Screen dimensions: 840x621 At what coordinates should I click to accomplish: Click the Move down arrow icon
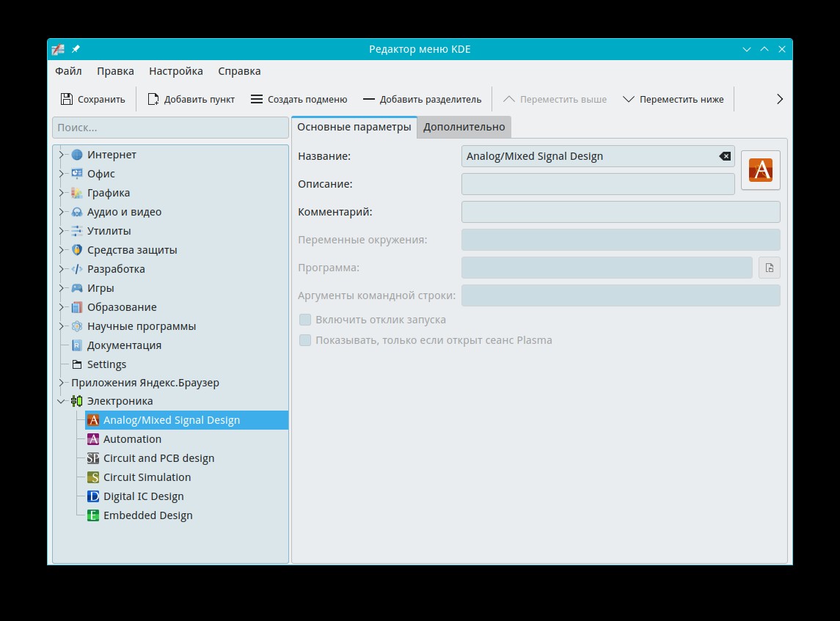(629, 99)
